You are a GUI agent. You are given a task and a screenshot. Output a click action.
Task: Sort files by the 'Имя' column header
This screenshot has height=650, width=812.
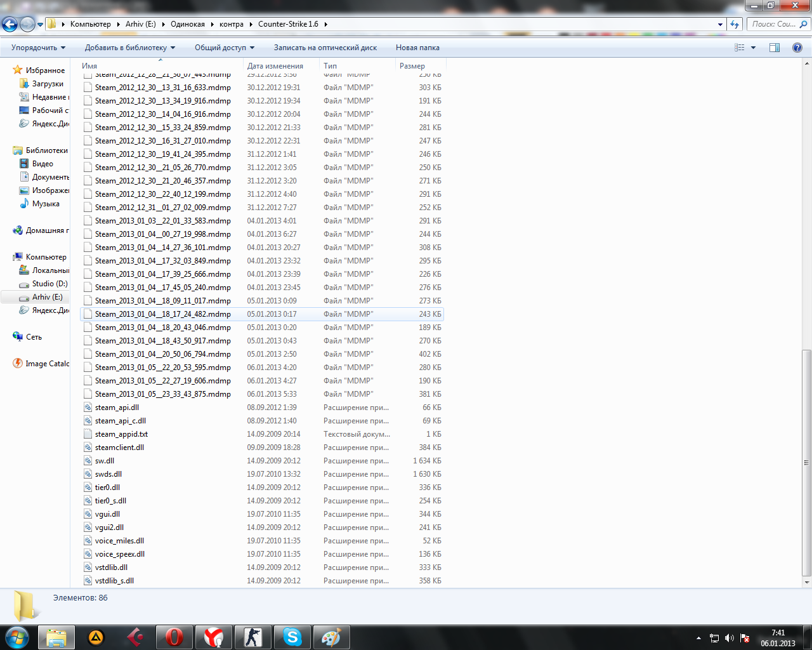[160, 65]
